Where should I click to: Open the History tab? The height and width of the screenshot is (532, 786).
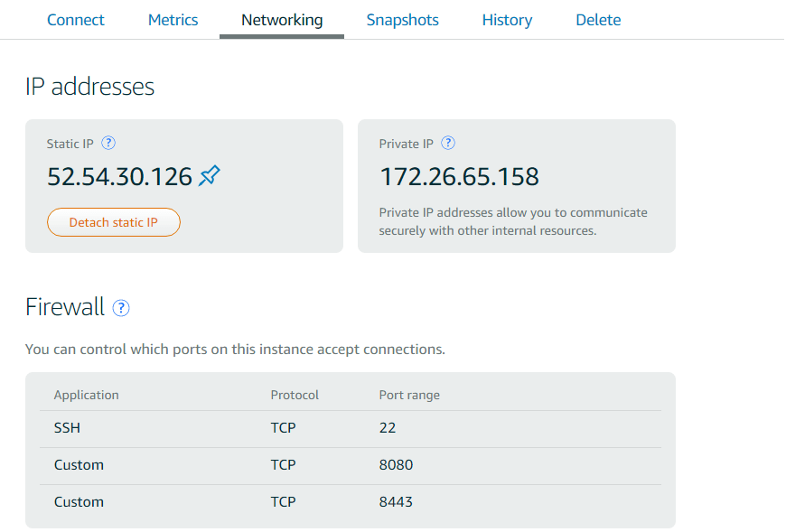coord(508,20)
